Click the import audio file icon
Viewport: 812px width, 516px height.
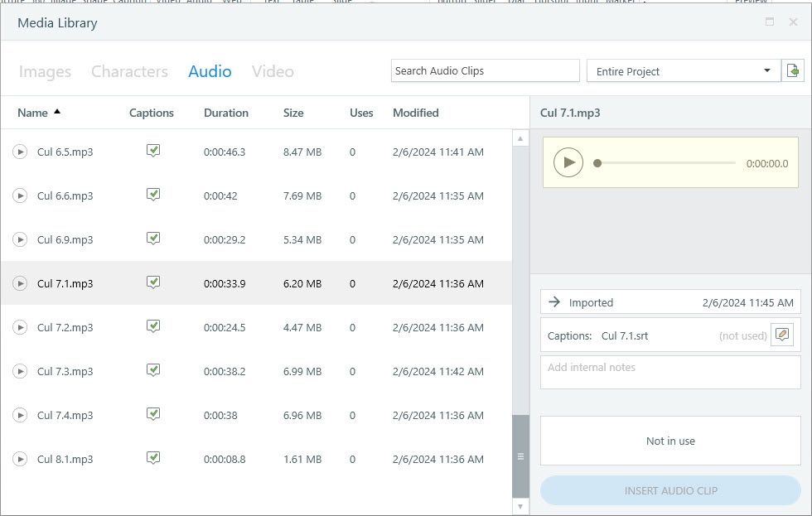[x=794, y=71]
